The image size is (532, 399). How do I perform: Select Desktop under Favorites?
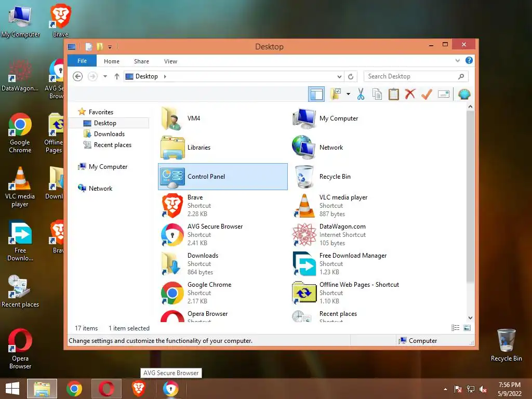click(x=109, y=123)
